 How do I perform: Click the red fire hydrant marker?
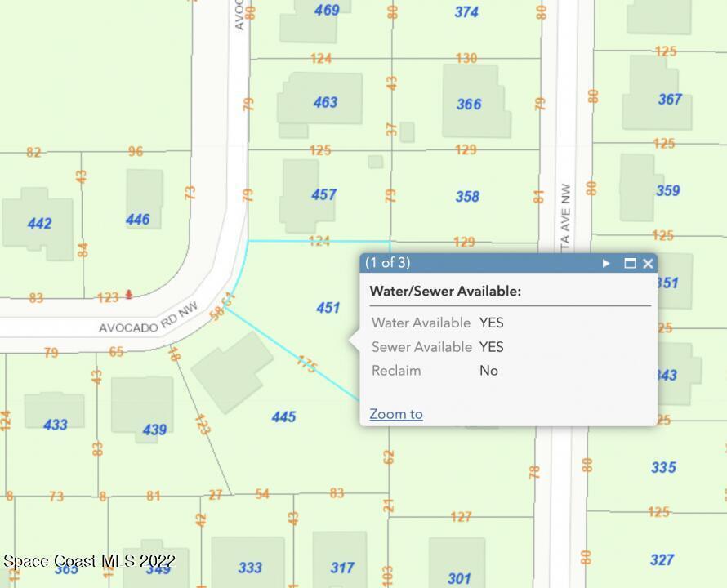tap(128, 295)
